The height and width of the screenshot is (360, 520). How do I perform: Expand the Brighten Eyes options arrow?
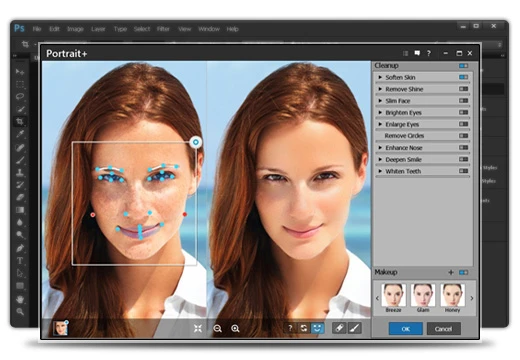coord(380,112)
